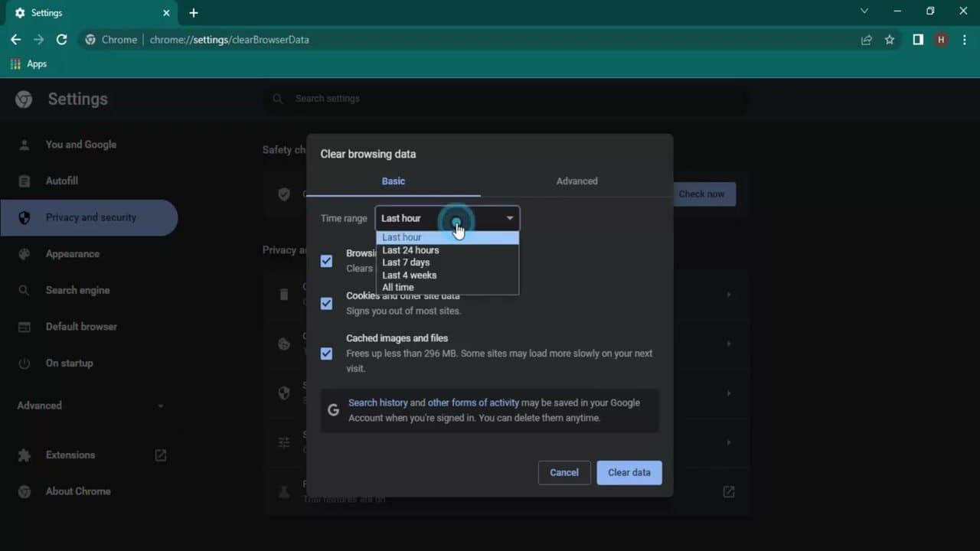Open the Chrome three-dot menu
This screenshot has height=551, width=980.
pos(964,40)
